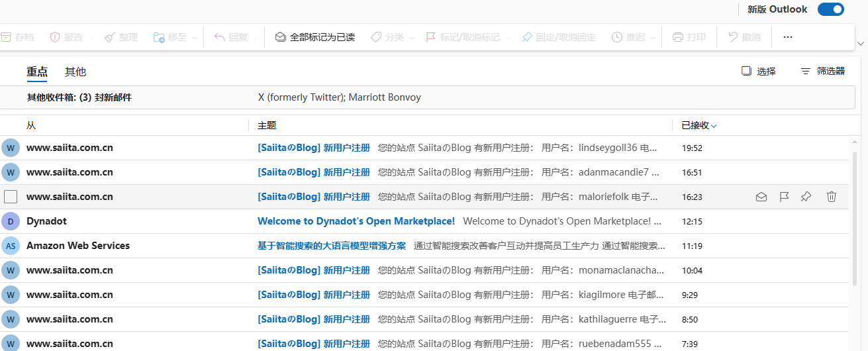Select the 重点 focused inbox tab
The height and width of the screenshot is (351, 868).
(x=37, y=72)
